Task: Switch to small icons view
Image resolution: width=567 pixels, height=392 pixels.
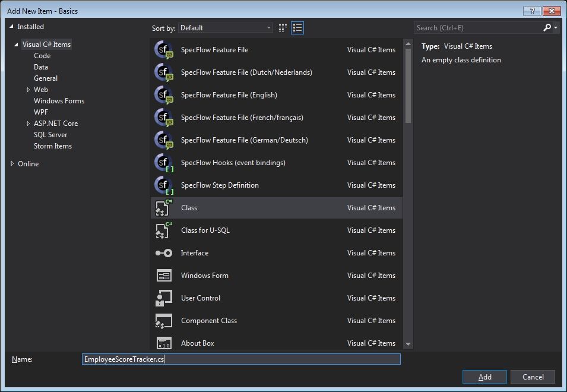Action: pos(283,28)
